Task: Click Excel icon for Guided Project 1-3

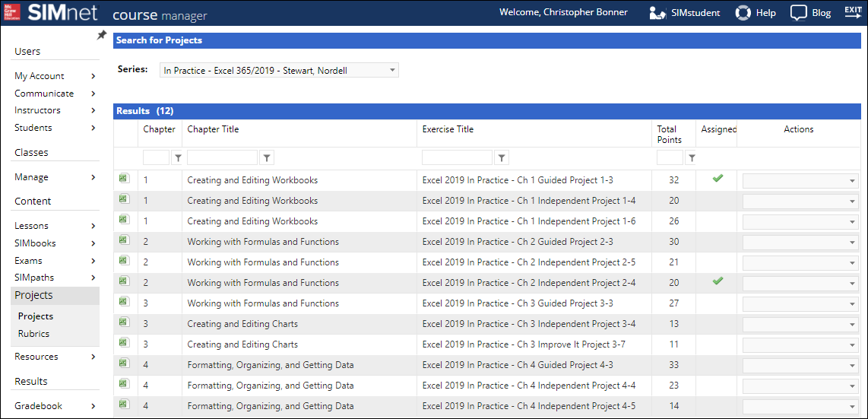Action: pos(124,179)
